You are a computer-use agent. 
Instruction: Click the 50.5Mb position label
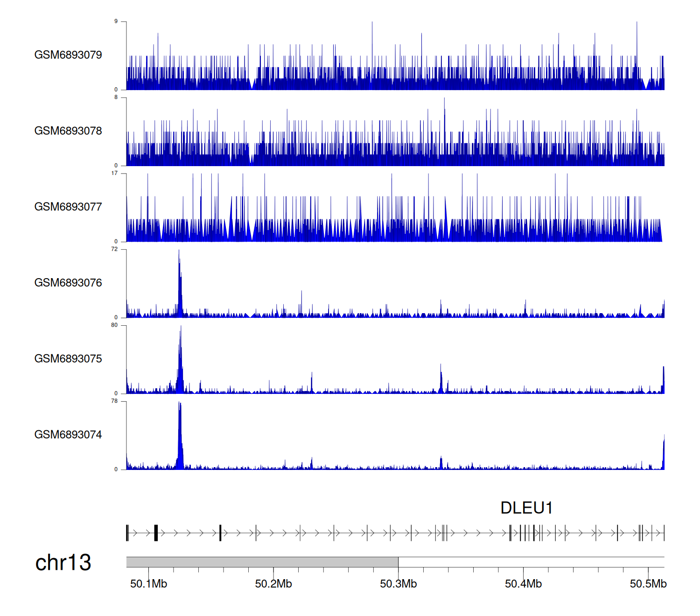point(648,584)
